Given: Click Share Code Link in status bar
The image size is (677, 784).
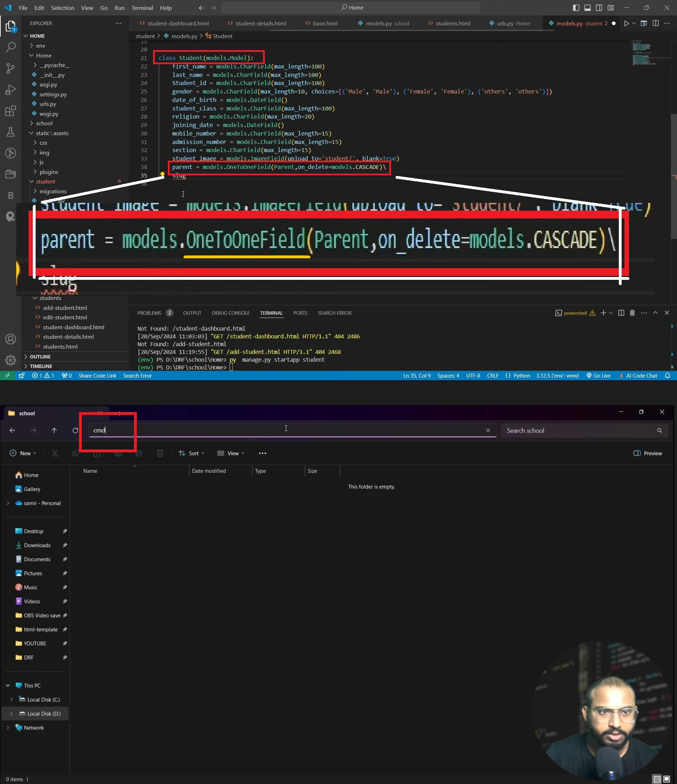Looking at the screenshot, I should 97,376.
